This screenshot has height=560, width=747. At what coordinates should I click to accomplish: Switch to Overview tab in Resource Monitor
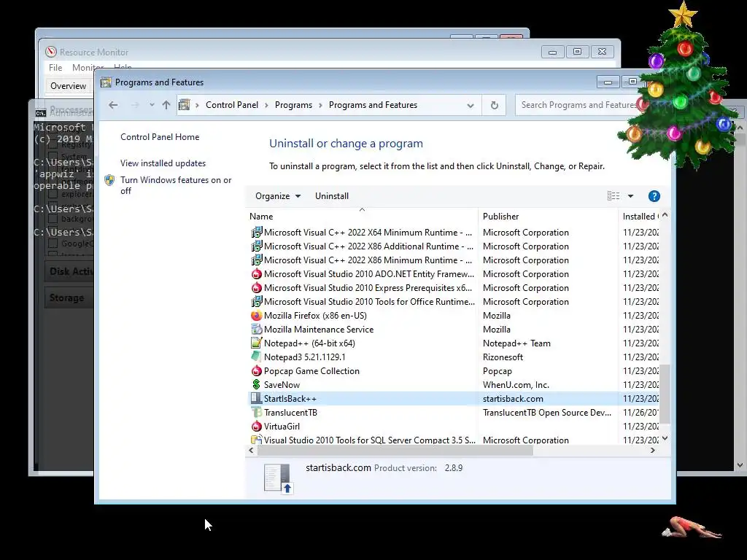coord(68,86)
